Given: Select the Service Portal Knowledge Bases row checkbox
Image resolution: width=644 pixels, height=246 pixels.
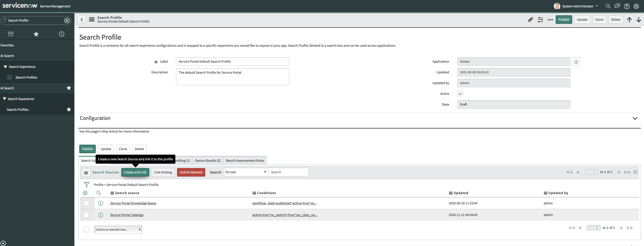Looking at the screenshot, I should click(x=87, y=203).
